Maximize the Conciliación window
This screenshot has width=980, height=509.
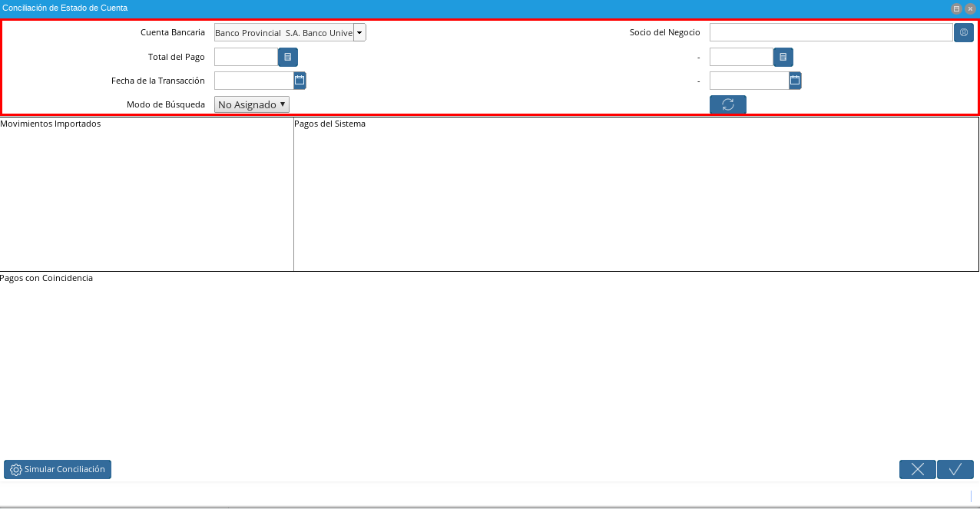(x=957, y=8)
